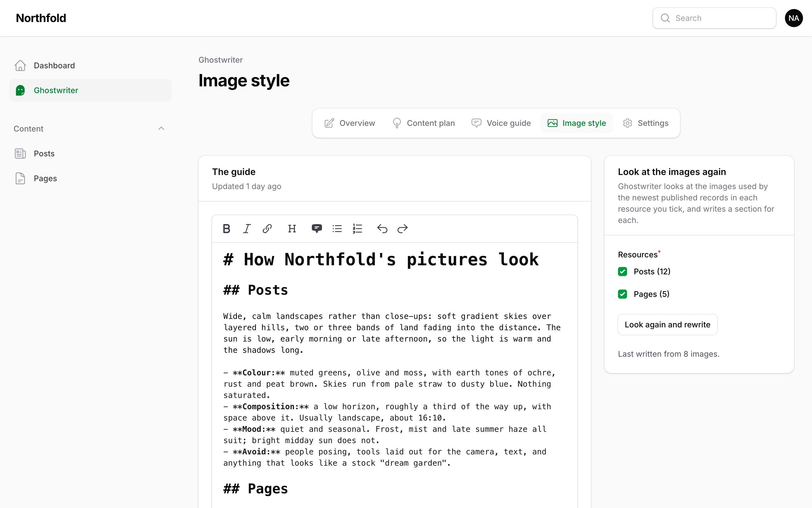812x508 pixels.
Task: Click the Pages document icon
Action: (x=20, y=178)
